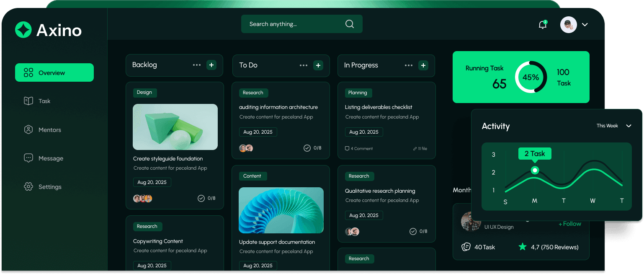Screen dimensions: 644x274
Task: Toggle checkmark on auditing information architecture card
Action: click(307, 148)
